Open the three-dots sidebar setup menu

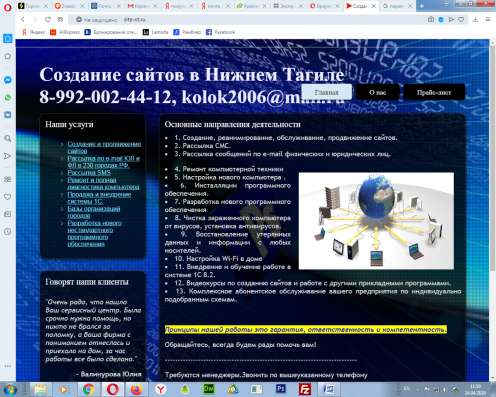8,366
